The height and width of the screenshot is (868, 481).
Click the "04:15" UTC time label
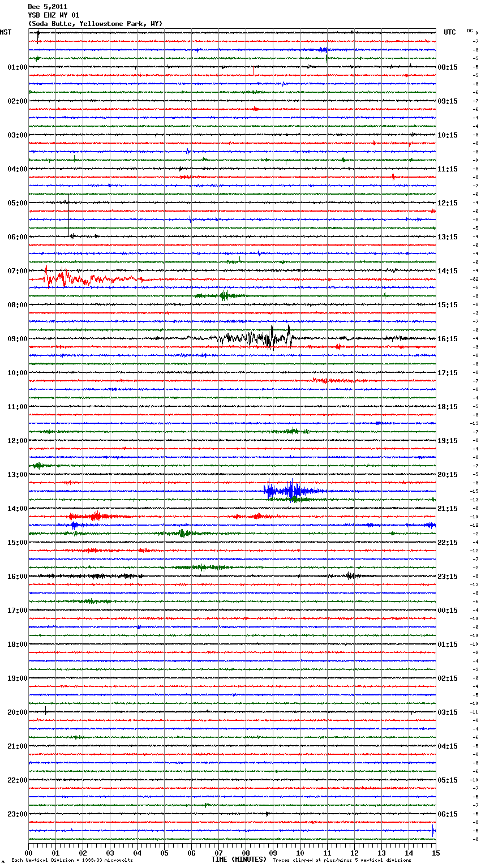pyautogui.click(x=448, y=746)
